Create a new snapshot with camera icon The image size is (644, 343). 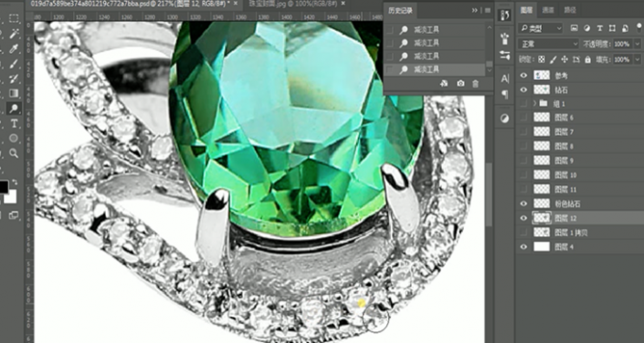(x=460, y=83)
